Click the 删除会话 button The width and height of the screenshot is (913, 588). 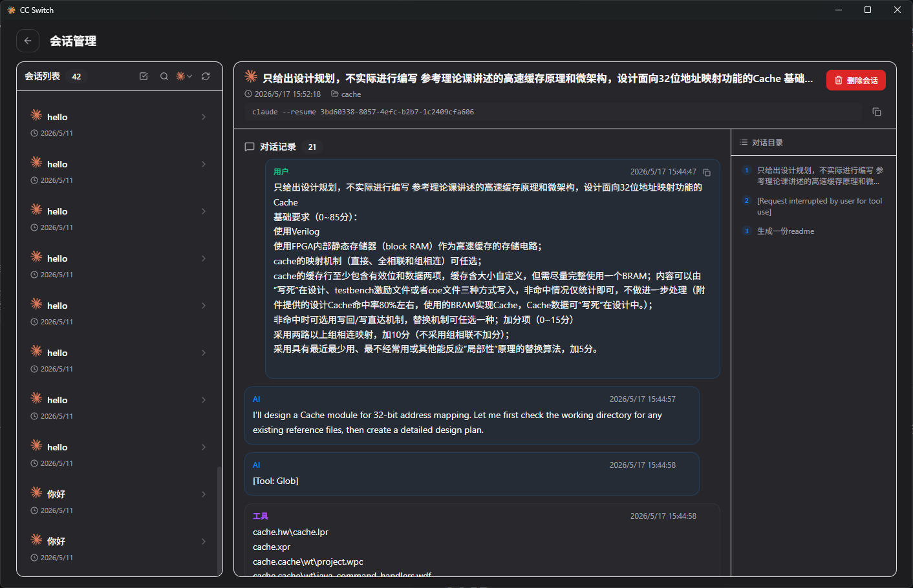855,80
